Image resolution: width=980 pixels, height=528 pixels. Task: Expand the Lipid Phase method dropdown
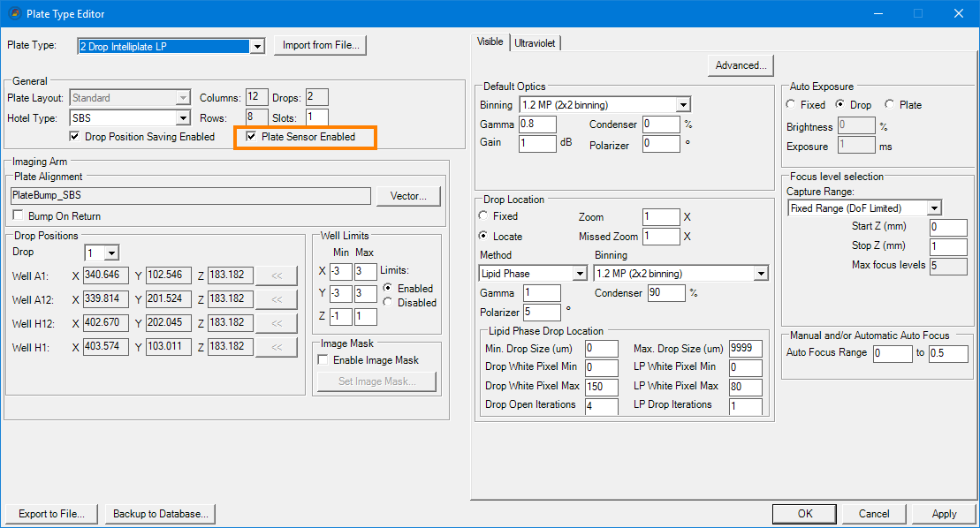(580, 274)
